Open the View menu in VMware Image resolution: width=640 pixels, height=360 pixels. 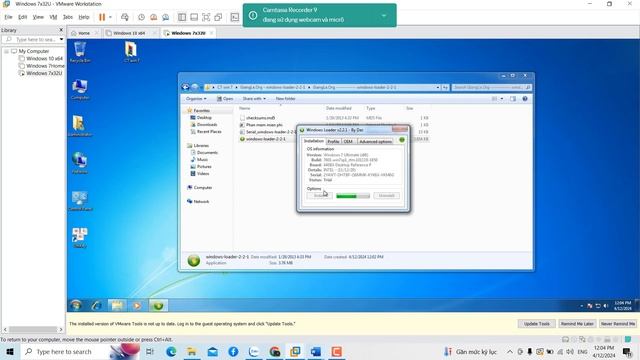tap(38, 17)
